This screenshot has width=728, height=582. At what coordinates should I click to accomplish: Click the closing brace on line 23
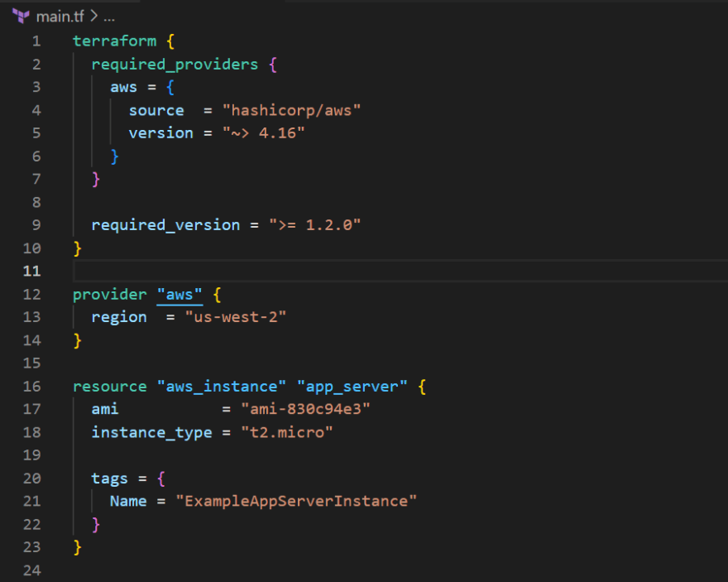(x=78, y=547)
